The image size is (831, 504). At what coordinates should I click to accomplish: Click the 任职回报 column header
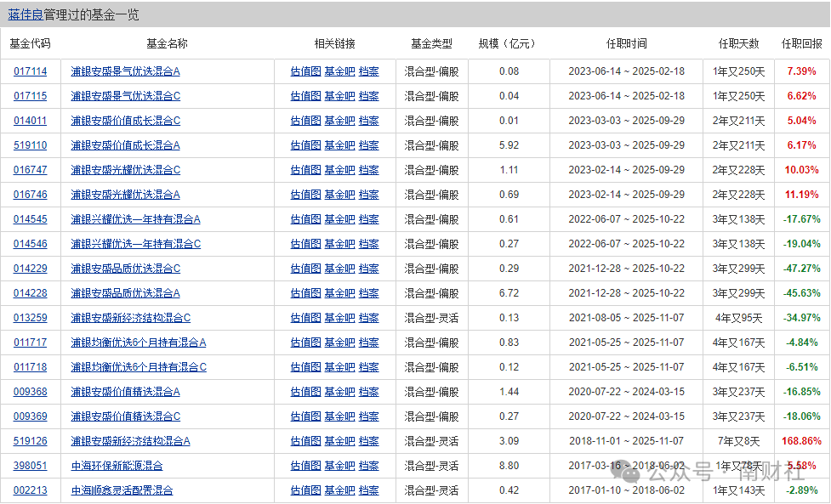click(x=801, y=43)
